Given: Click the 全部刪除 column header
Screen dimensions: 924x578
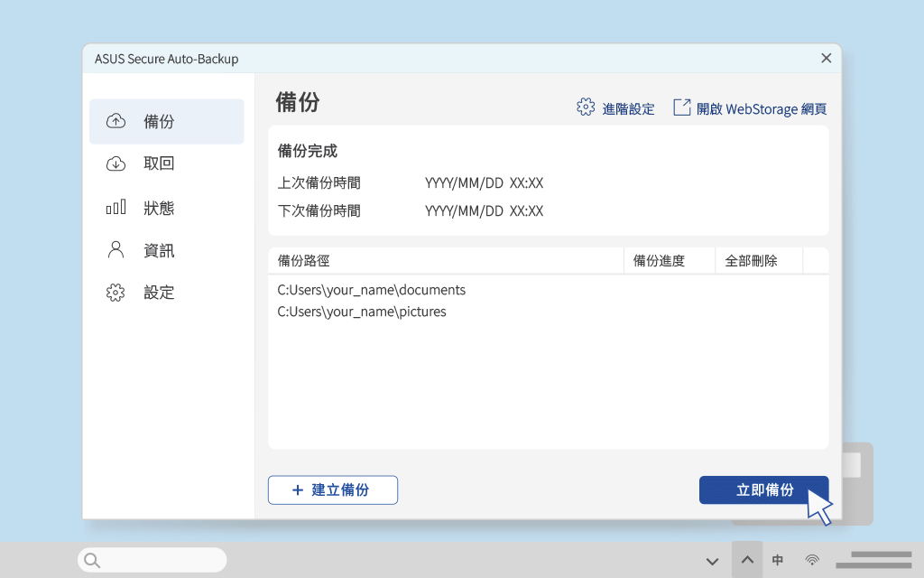Looking at the screenshot, I should (759, 261).
